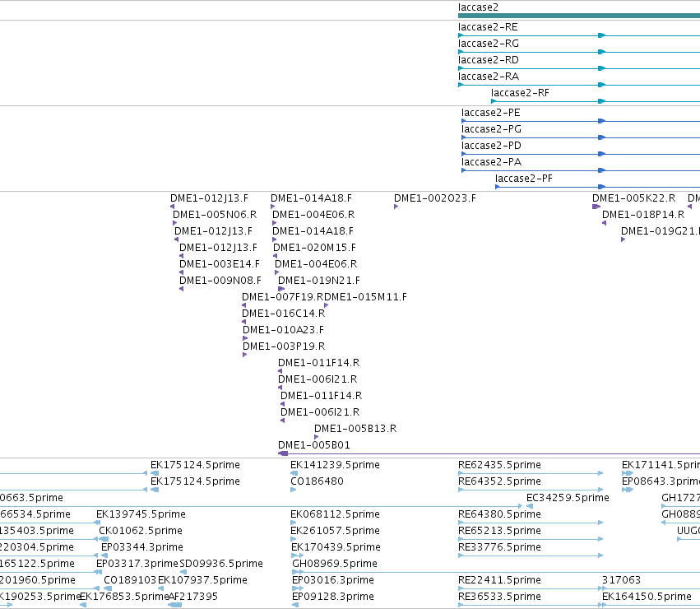
Task: Select the laccase2-PG protein label
Action: coord(492,129)
